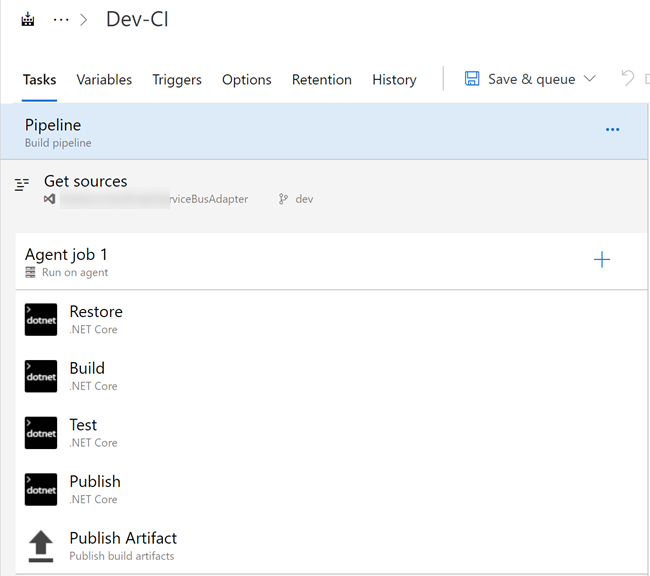Open Pipeline more options ellipsis

pyautogui.click(x=612, y=130)
